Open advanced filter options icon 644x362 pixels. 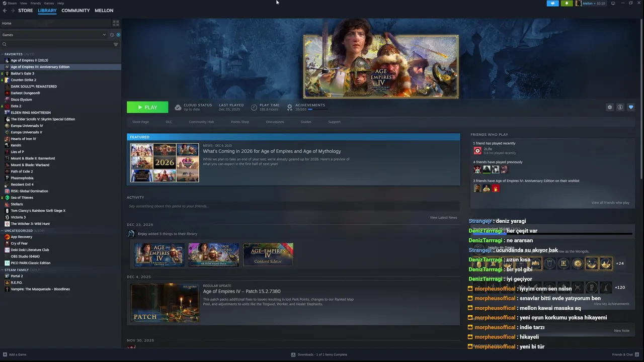pos(116,44)
